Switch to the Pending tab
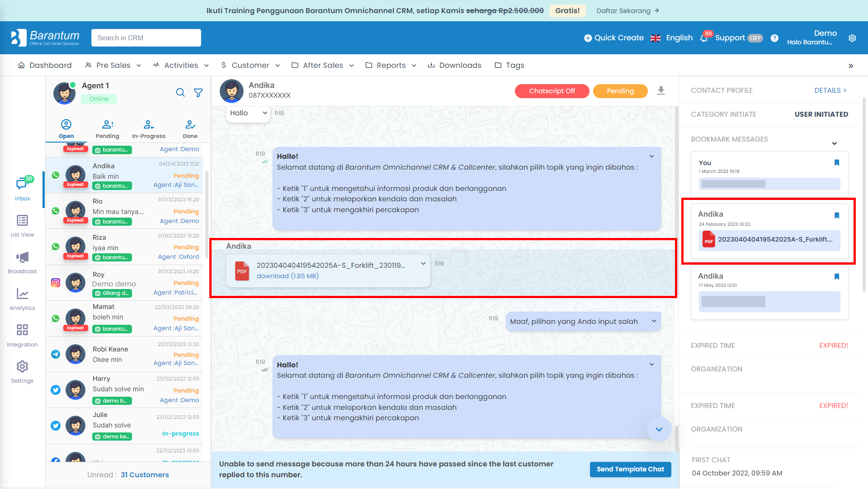This screenshot has height=489, width=868. 108,129
